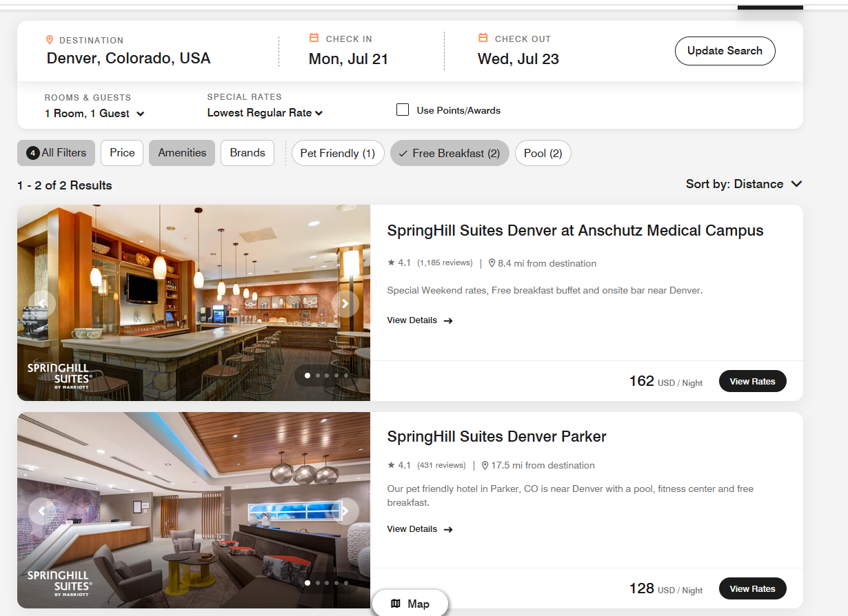This screenshot has width=848, height=616.
Task: Click the 162 USD / Night price
Action: click(x=665, y=381)
